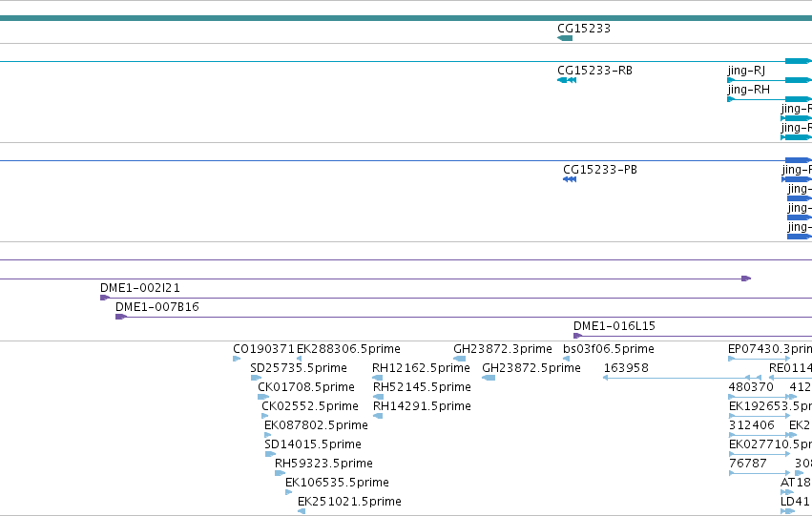Click the bs03f06.5prime arrow glyph

coord(567,359)
